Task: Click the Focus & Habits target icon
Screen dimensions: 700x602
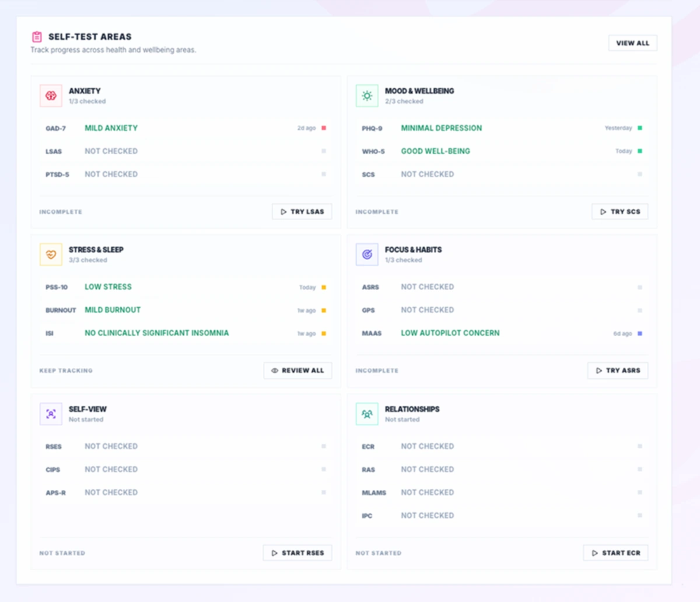Action: pos(367,254)
